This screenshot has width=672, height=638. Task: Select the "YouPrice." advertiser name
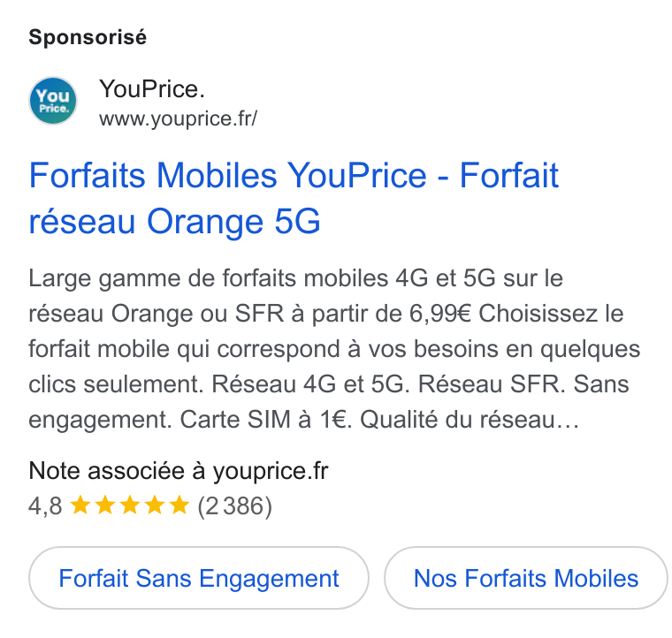(x=152, y=89)
